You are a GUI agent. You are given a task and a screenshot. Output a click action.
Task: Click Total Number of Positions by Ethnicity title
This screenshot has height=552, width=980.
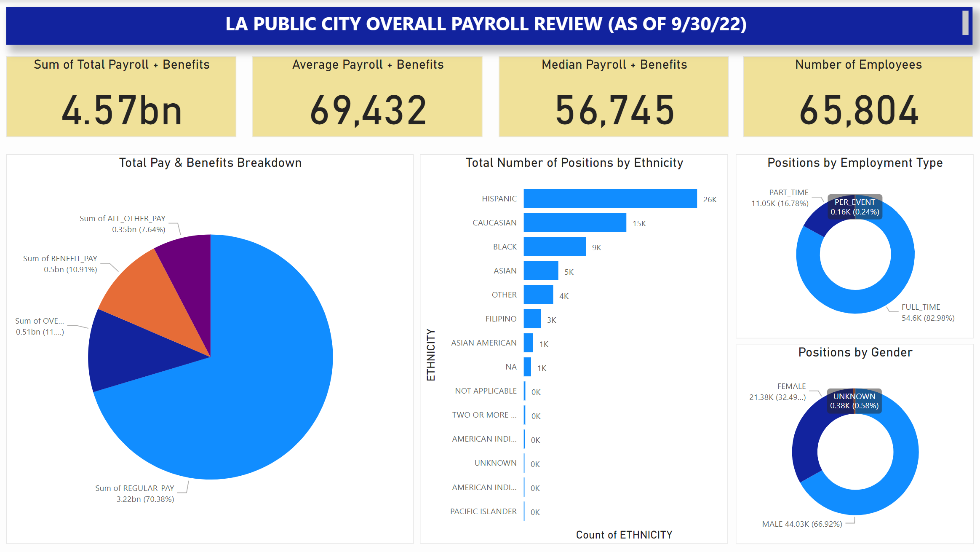pos(574,163)
